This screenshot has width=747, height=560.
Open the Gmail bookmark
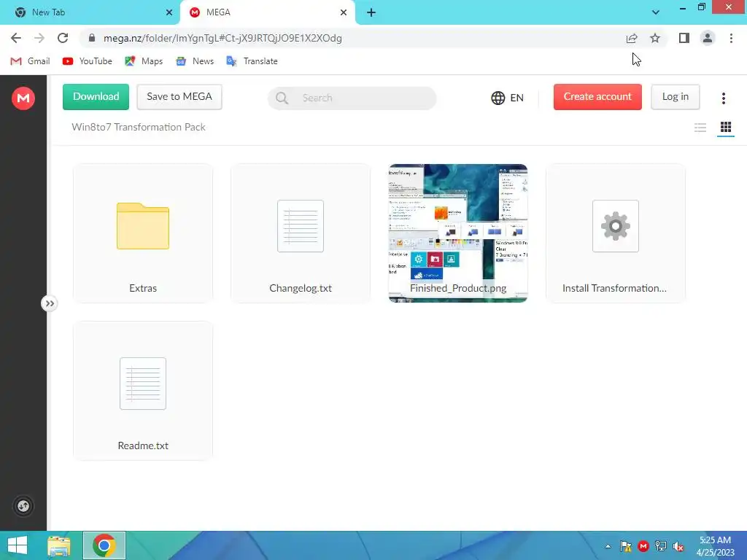tap(31, 61)
